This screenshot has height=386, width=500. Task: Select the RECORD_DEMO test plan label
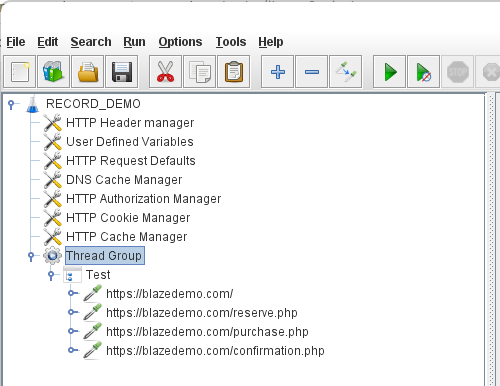[93, 104]
